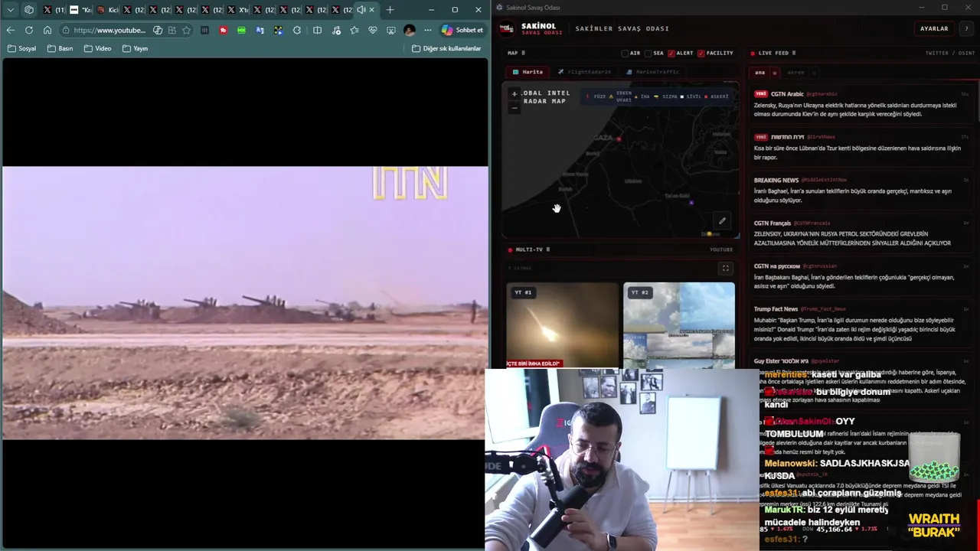Viewport: 980px width, 551px height.
Task: Switch to the FlightRadar24 tab
Action: [584, 72]
